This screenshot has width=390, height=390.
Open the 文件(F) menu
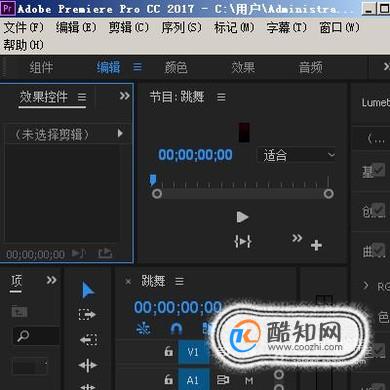(x=24, y=27)
